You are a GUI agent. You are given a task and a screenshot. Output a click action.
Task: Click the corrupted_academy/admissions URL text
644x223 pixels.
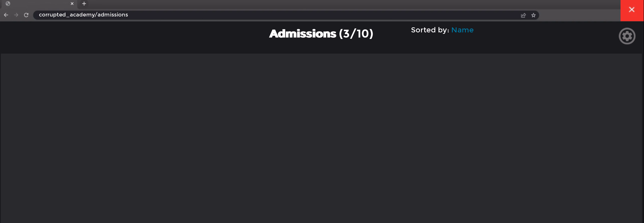83,15
